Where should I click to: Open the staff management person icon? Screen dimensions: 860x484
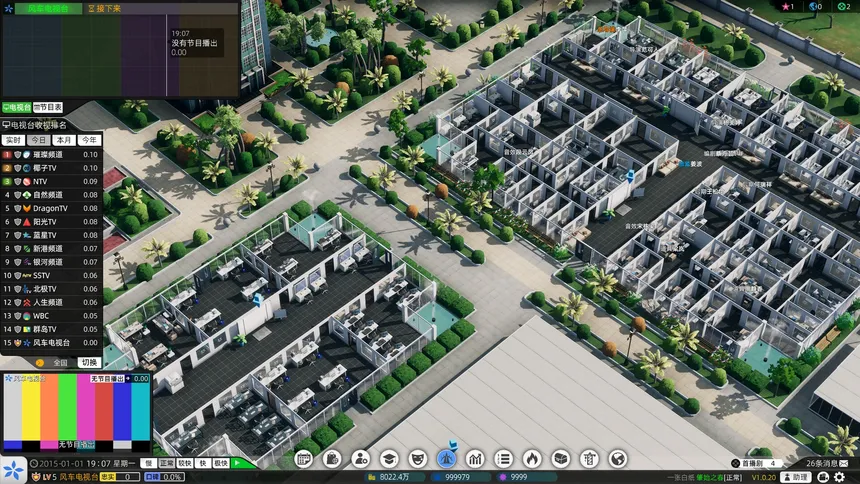pyautogui.click(x=360, y=459)
